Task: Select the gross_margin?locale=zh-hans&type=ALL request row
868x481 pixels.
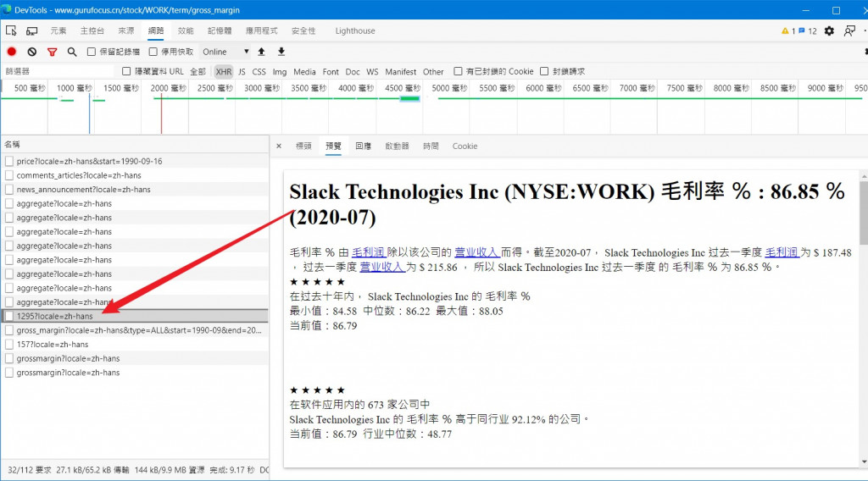Action: (x=135, y=330)
